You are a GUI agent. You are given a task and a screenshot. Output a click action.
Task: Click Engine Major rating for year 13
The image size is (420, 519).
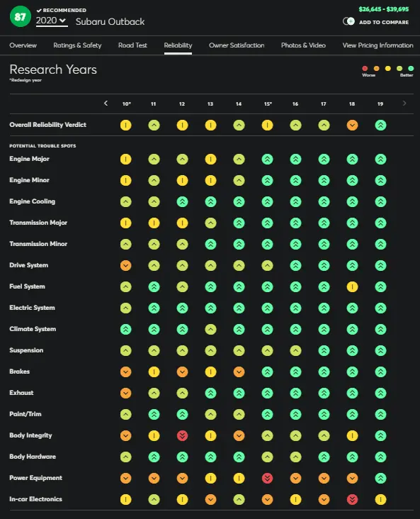click(210, 160)
